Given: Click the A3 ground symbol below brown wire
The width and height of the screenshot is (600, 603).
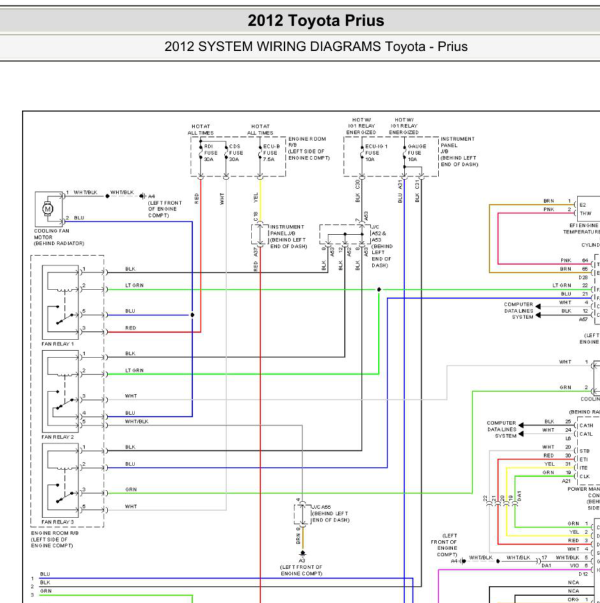Looking at the screenshot, I should point(302,554).
